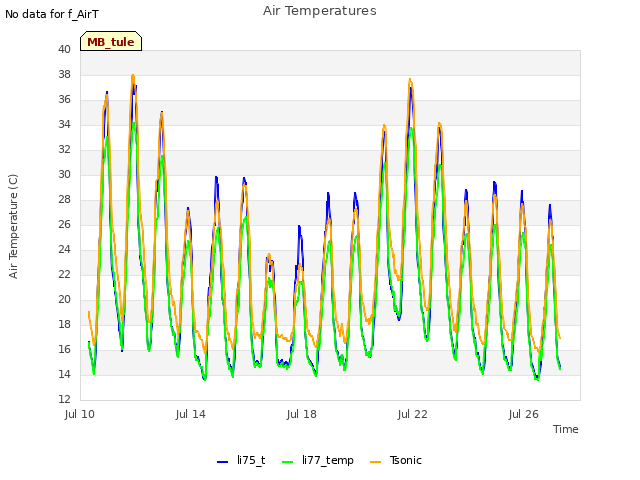Screen dimensions: 640x480
Task: Click the 'Jul 26' x-axis tick label
Action: pyautogui.click(x=524, y=414)
